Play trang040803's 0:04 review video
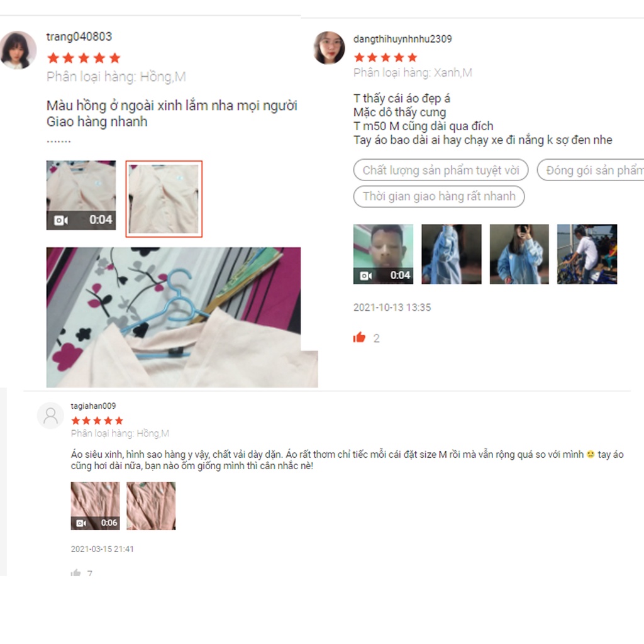Screen dimensions: 644x644 81,195
